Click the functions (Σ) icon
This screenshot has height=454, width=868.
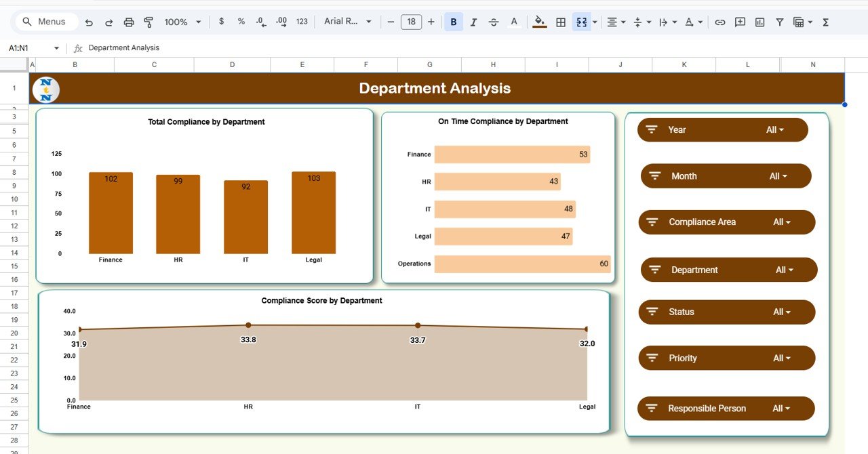click(825, 21)
